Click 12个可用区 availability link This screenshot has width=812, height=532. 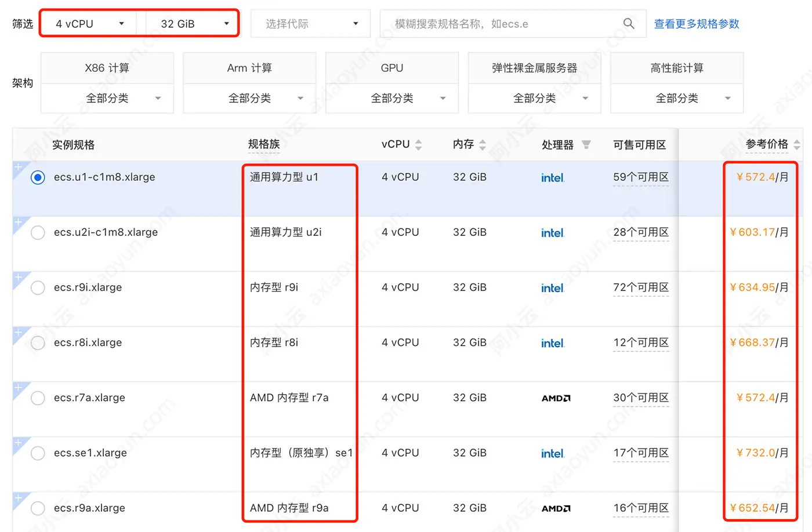pos(641,342)
